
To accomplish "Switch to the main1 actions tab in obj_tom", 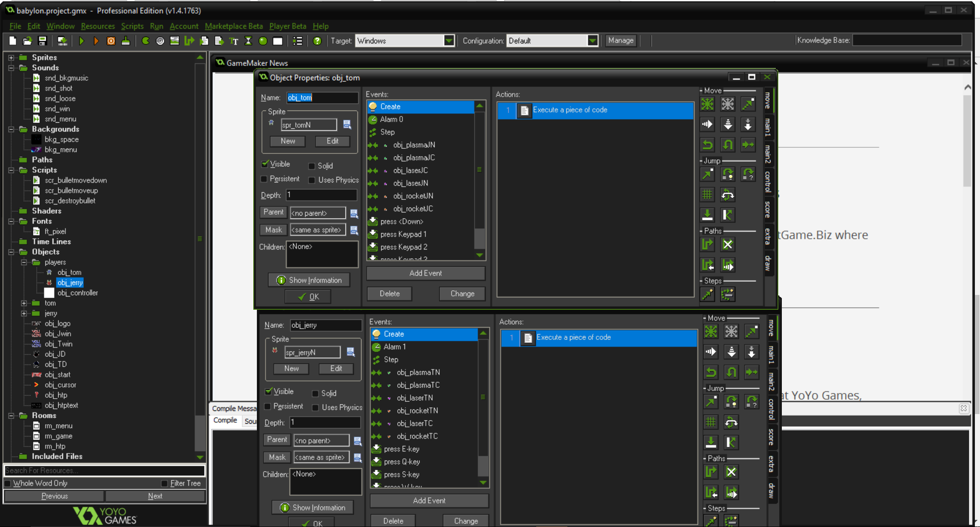I will pyautogui.click(x=768, y=127).
